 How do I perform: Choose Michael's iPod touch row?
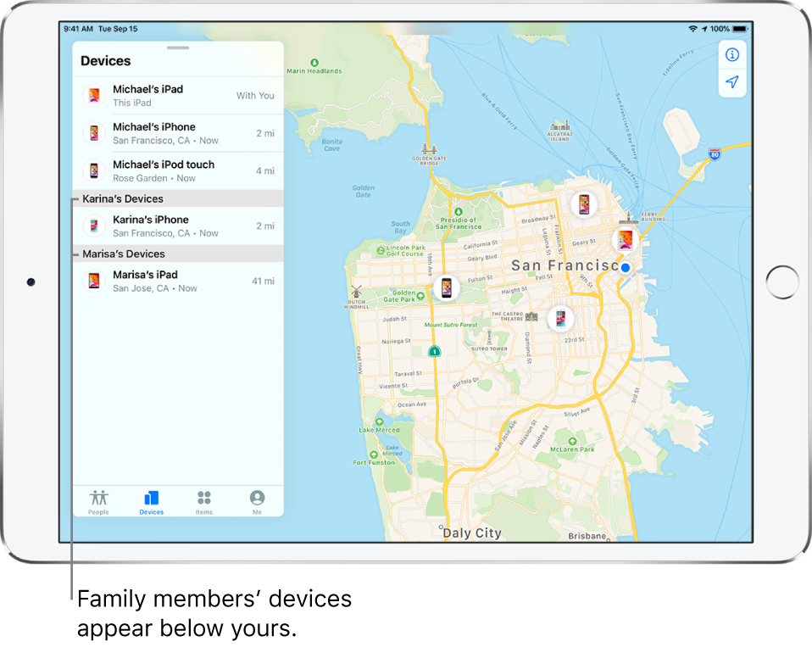tap(178, 171)
